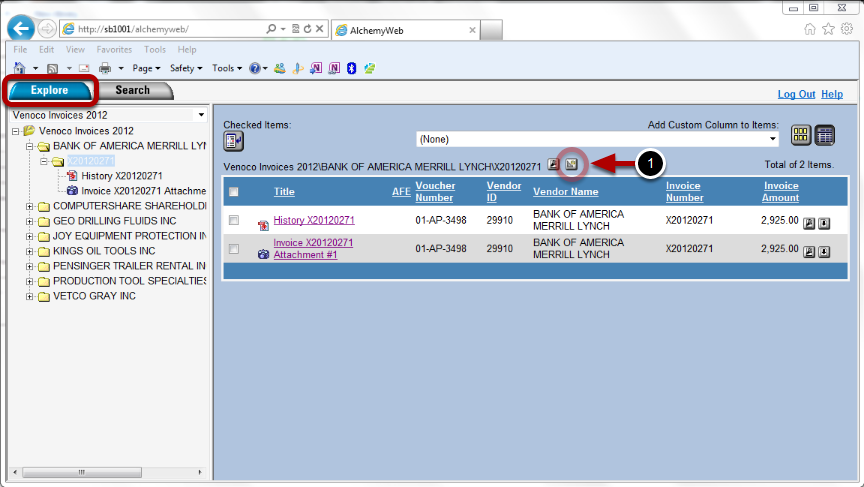Click browser forward arrow button
The image size is (864, 487).
click(x=47, y=29)
